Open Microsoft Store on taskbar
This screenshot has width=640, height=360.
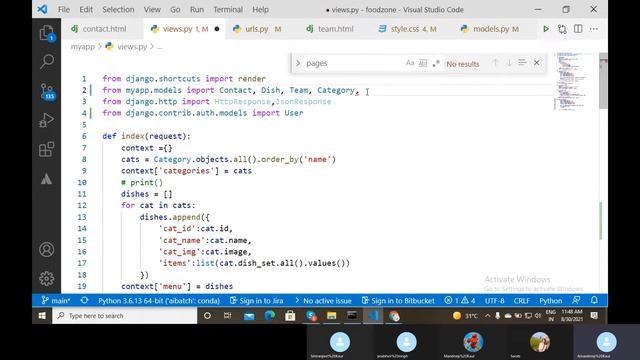coord(290,316)
